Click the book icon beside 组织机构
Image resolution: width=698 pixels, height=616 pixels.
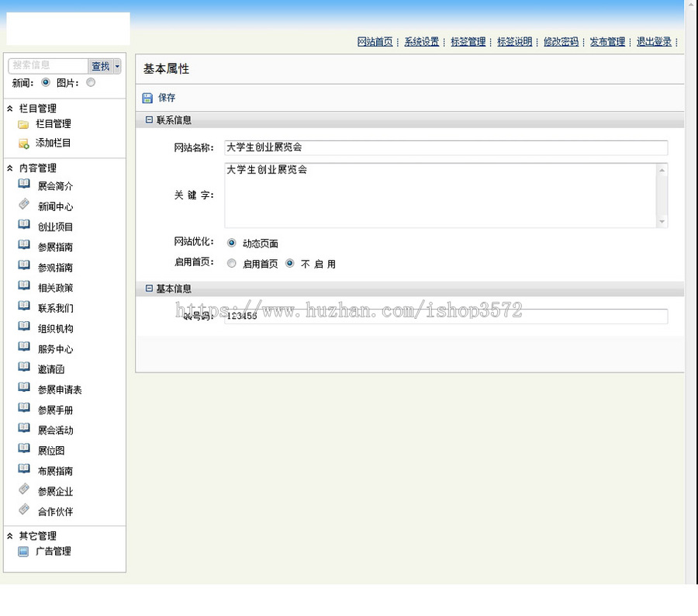coord(24,326)
